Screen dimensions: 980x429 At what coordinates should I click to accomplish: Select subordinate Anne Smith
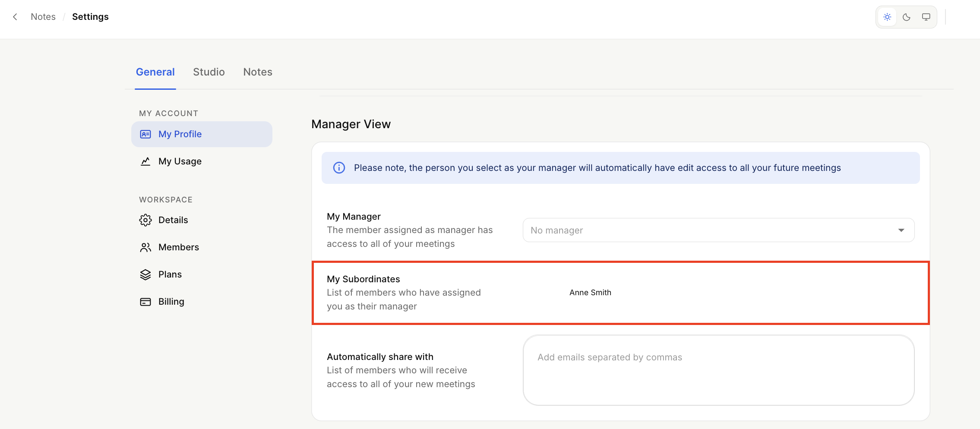point(590,293)
